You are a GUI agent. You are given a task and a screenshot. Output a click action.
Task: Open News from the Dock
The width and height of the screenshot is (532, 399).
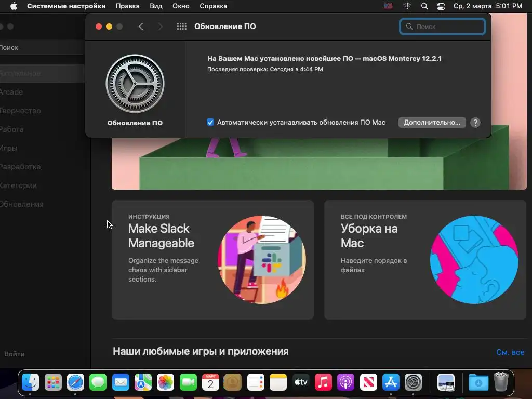(x=368, y=383)
